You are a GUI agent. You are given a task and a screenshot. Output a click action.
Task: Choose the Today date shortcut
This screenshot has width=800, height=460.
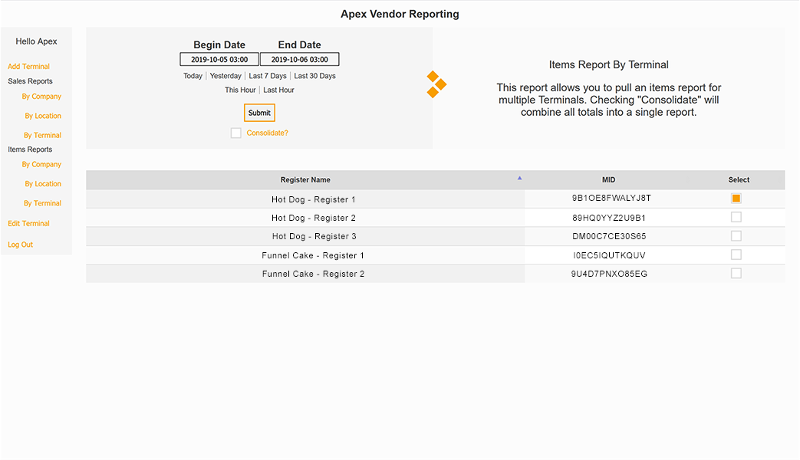pos(193,76)
